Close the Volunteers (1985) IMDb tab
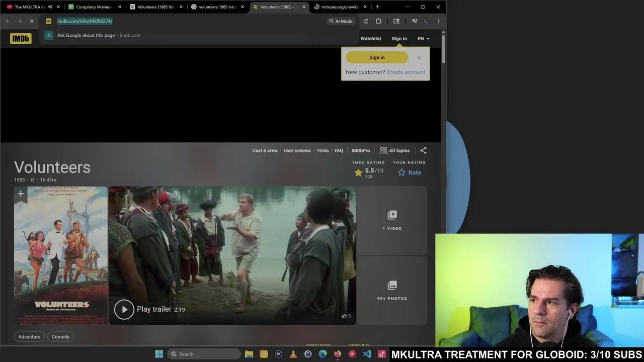The image size is (644, 362). coord(304,7)
